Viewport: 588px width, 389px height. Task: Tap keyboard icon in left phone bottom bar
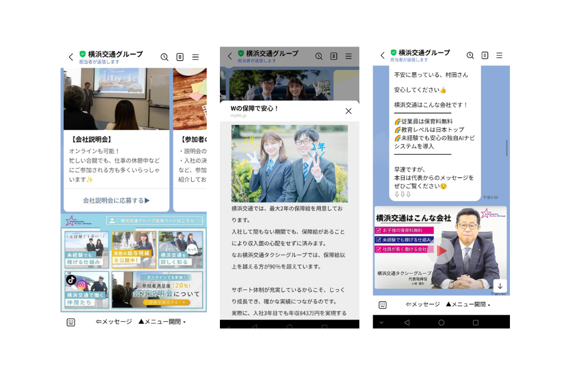tap(71, 322)
